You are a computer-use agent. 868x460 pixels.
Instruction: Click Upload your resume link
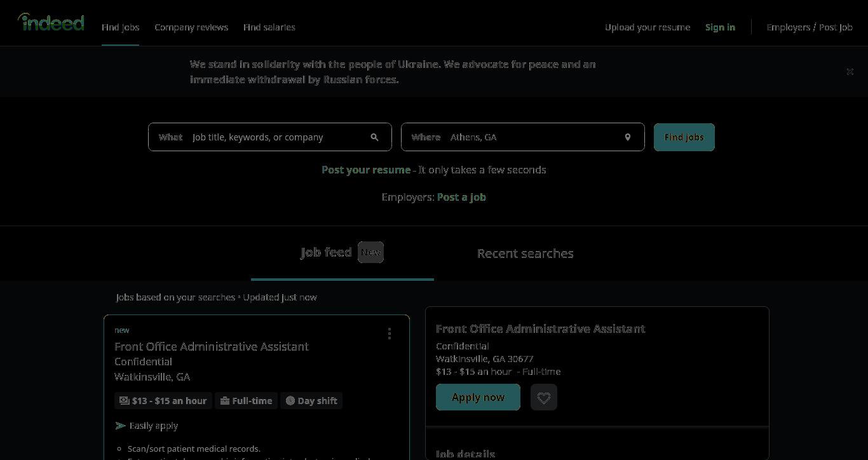pos(648,27)
